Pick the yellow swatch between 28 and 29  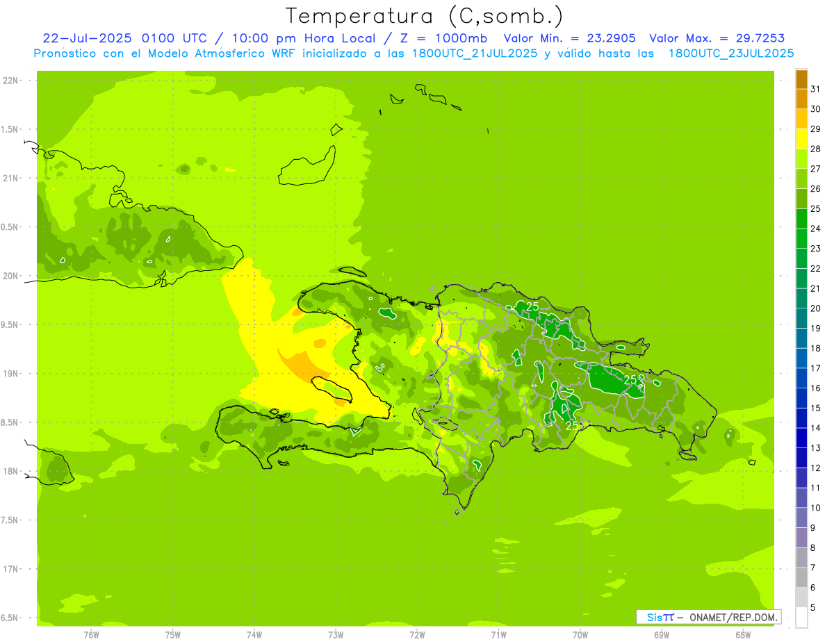tap(801, 139)
